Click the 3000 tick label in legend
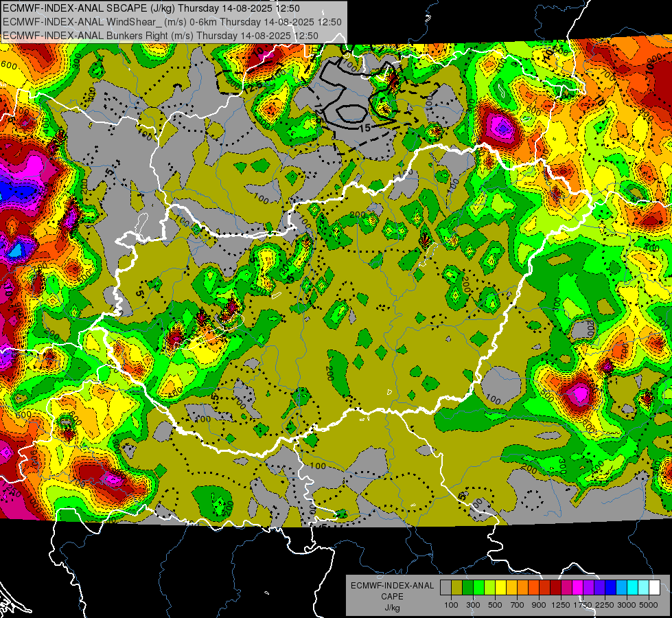Viewport: 672px width, 618px height. pos(627,605)
